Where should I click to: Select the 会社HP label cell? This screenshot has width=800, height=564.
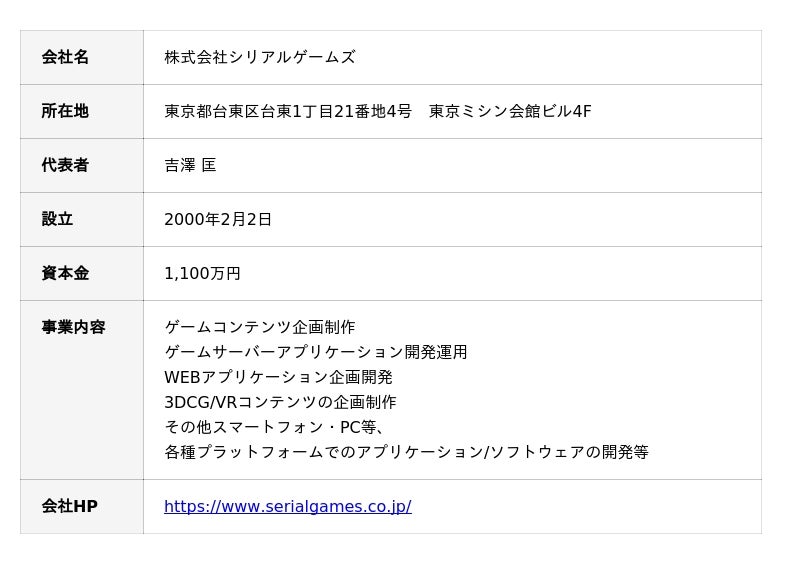pyautogui.click(x=69, y=506)
